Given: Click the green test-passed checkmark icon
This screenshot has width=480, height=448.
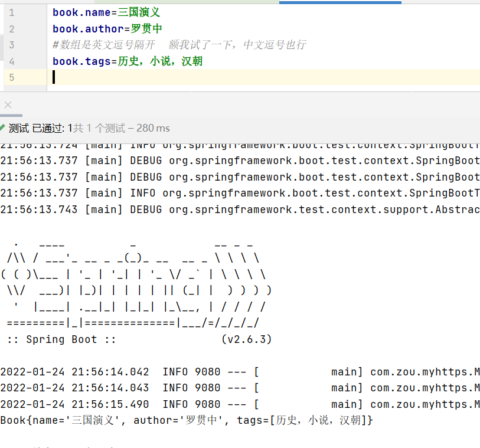Looking at the screenshot, I should tap(2, 128).
